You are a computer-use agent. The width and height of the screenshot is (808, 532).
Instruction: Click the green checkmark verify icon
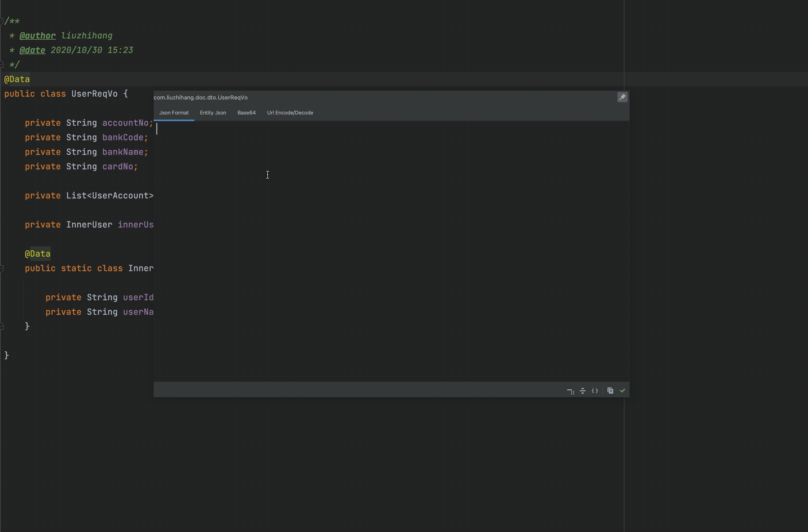tap(622, 391)
